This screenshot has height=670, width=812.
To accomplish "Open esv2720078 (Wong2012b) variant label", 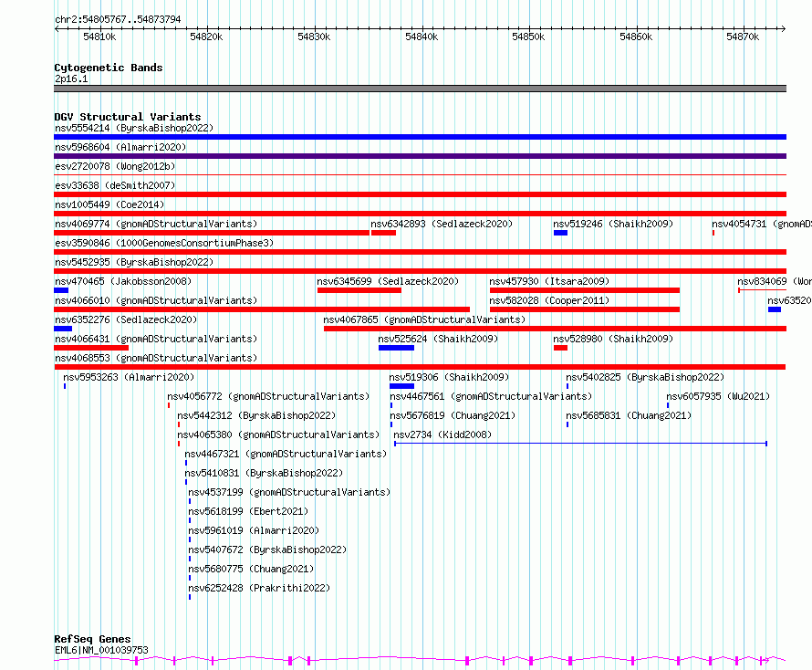I will pyautogui.click(x=115, y=166).
